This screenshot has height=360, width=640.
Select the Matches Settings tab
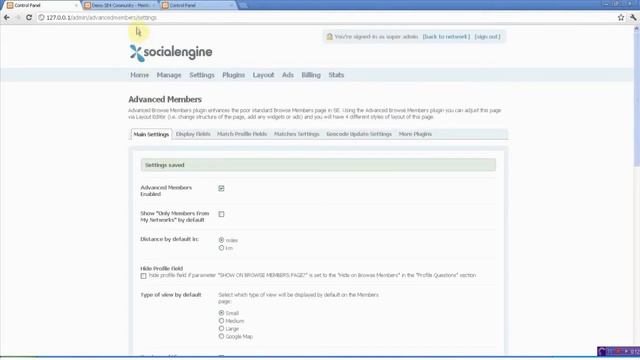[x=296, y=134]
